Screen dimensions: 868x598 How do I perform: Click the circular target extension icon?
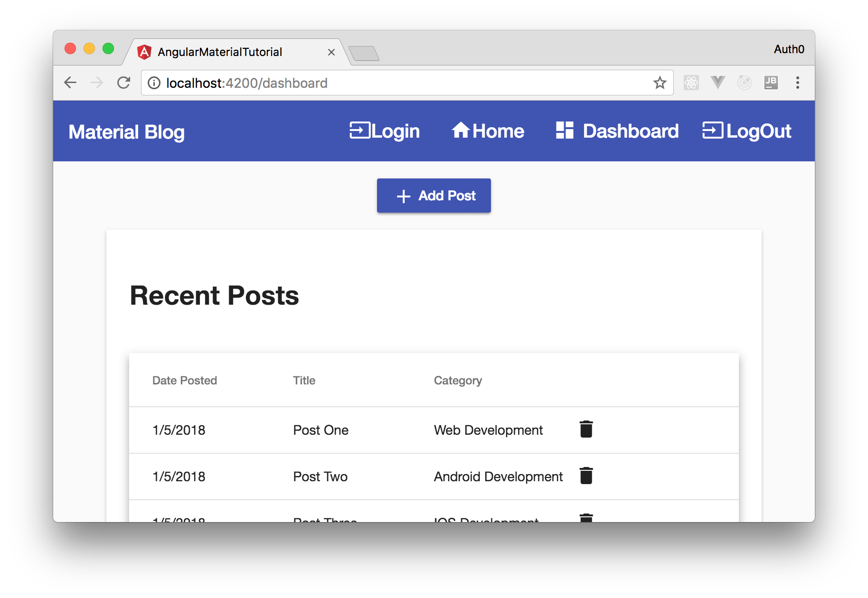coord(745,83)
